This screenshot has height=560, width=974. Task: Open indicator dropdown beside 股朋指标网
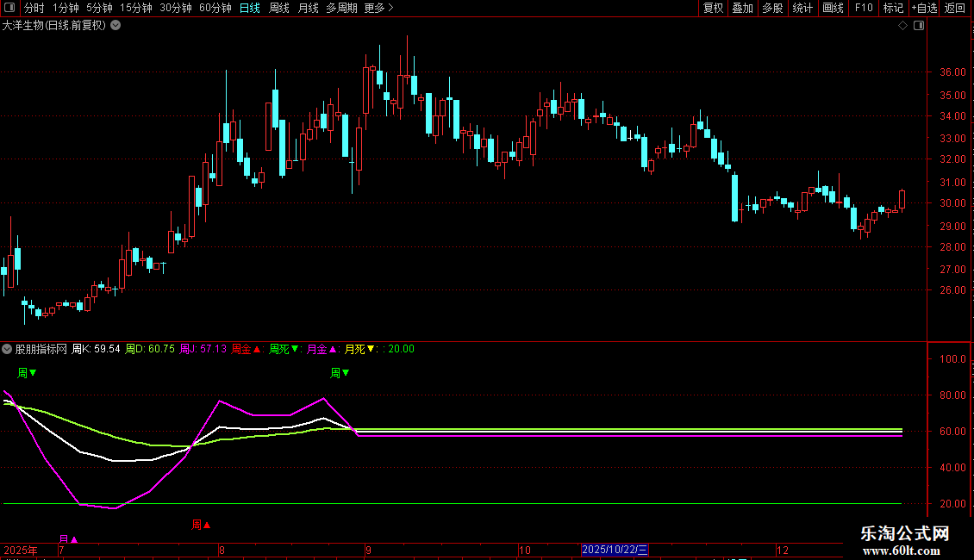pos(7,349)
